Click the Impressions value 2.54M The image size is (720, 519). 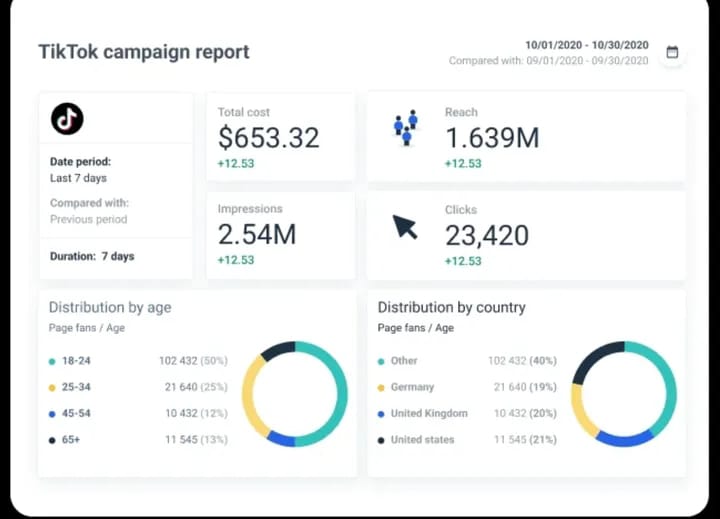point(257,234)
